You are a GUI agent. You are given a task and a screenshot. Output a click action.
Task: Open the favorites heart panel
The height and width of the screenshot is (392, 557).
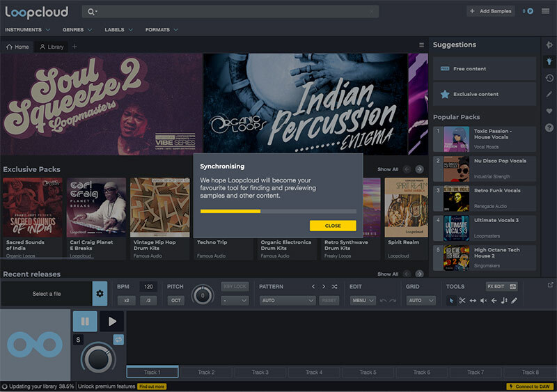point(549,111)
